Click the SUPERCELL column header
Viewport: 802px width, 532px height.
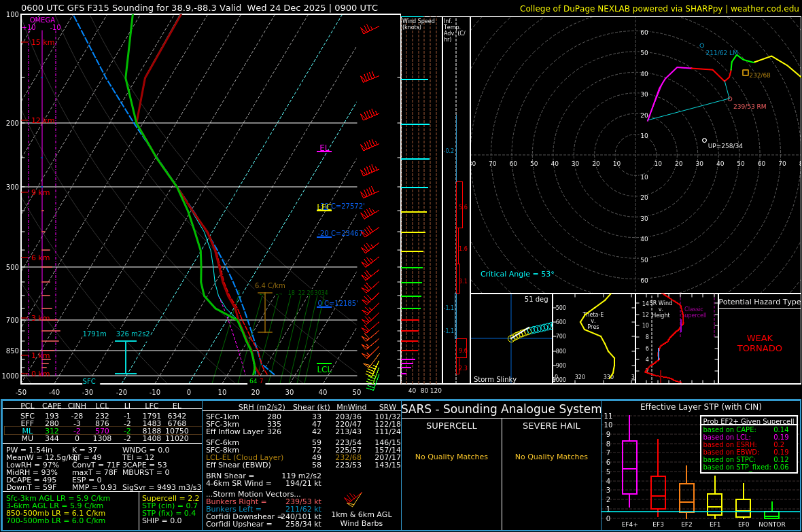[451, 425]
